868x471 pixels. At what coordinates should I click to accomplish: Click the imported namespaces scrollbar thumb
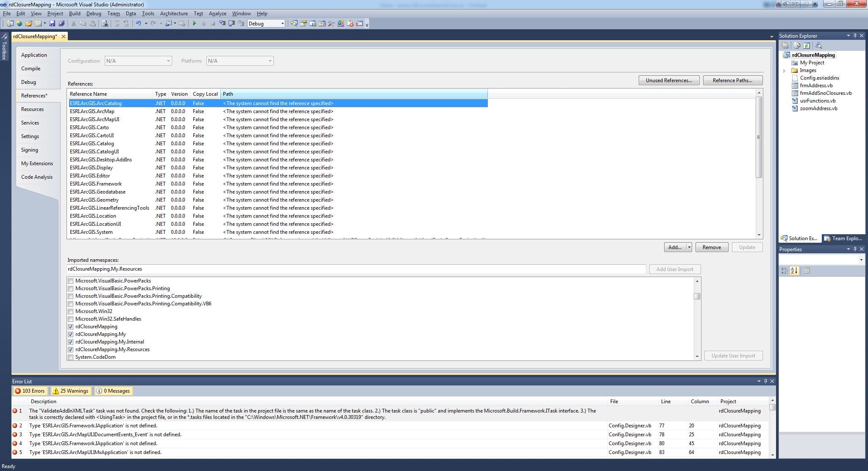click(697, 296)
